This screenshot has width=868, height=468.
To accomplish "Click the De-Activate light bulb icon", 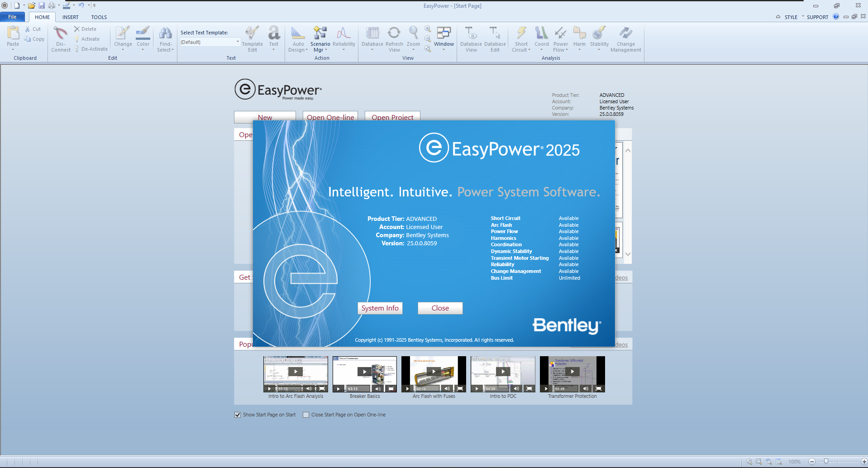I will (x=77, y=49).
